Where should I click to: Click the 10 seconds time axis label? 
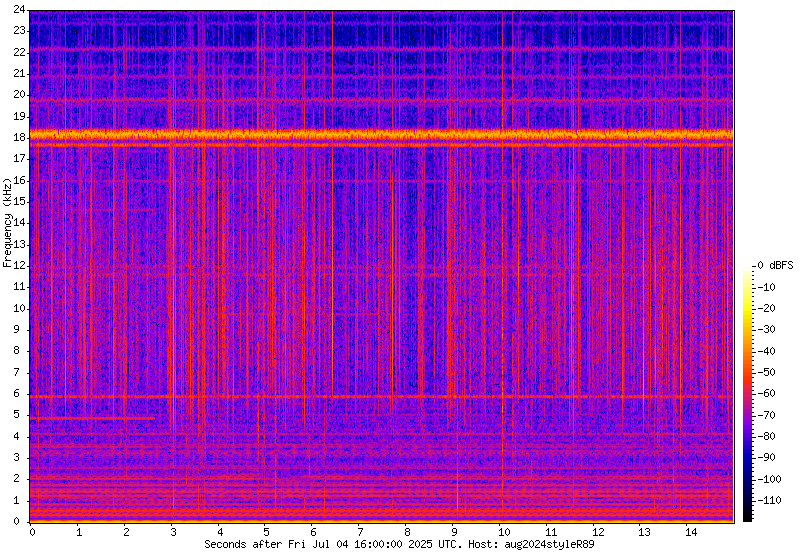coord(504,532)
